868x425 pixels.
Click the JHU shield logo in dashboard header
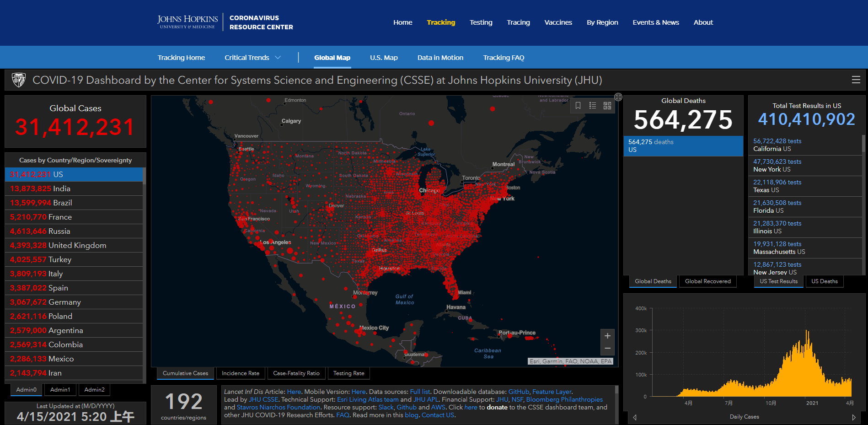19,80
